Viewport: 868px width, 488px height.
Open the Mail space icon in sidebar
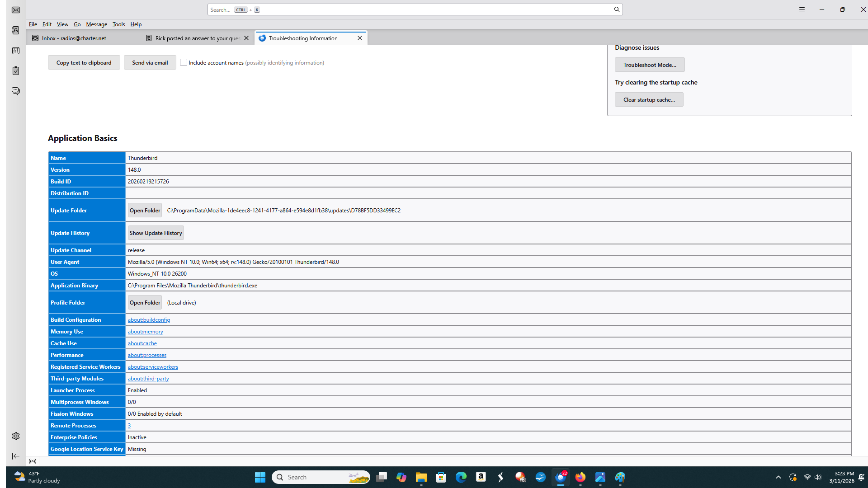tap(16, 10)
